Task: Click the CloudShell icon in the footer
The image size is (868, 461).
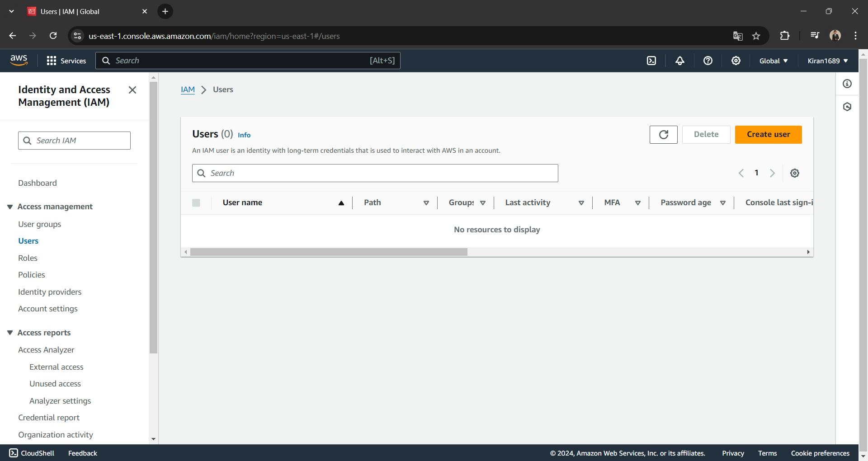Action: [x=14, y=453]
